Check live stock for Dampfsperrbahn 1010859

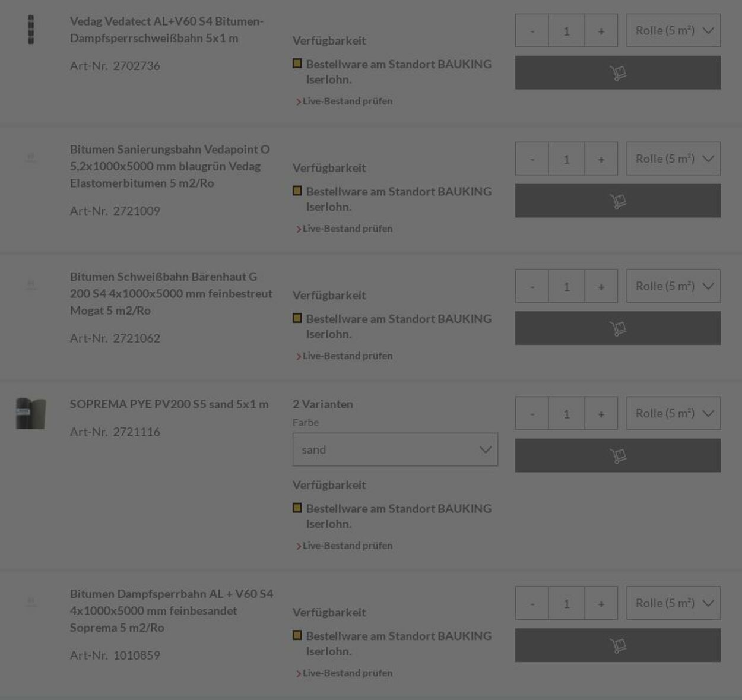tap(344, 673)
